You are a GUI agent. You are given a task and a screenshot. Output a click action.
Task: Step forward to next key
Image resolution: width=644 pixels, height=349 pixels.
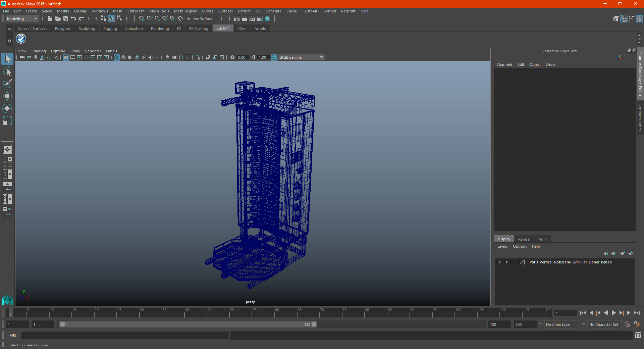point(621,313)
